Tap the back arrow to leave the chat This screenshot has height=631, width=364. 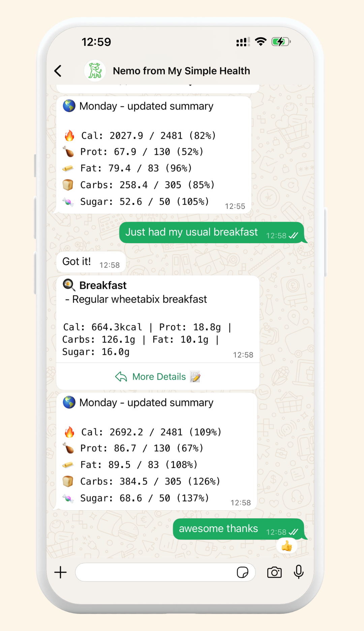click(58, 71)
